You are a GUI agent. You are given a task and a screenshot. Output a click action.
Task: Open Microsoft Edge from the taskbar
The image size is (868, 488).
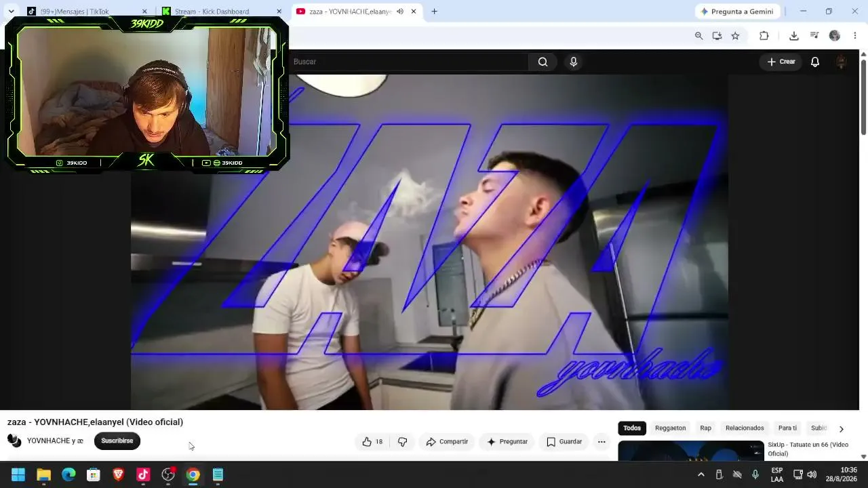68,474
